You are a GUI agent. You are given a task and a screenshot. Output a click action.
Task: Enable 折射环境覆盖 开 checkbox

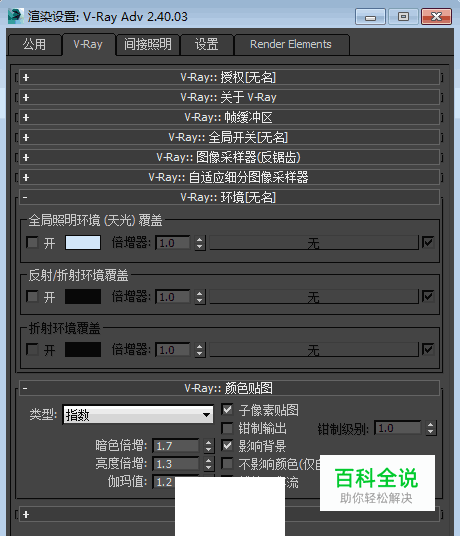(32, 350)
